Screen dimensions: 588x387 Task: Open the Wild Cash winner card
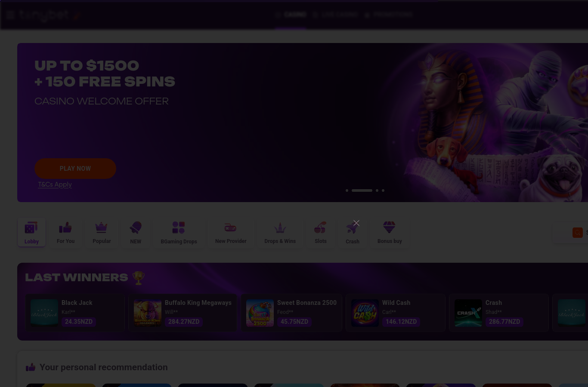[395, 313]
